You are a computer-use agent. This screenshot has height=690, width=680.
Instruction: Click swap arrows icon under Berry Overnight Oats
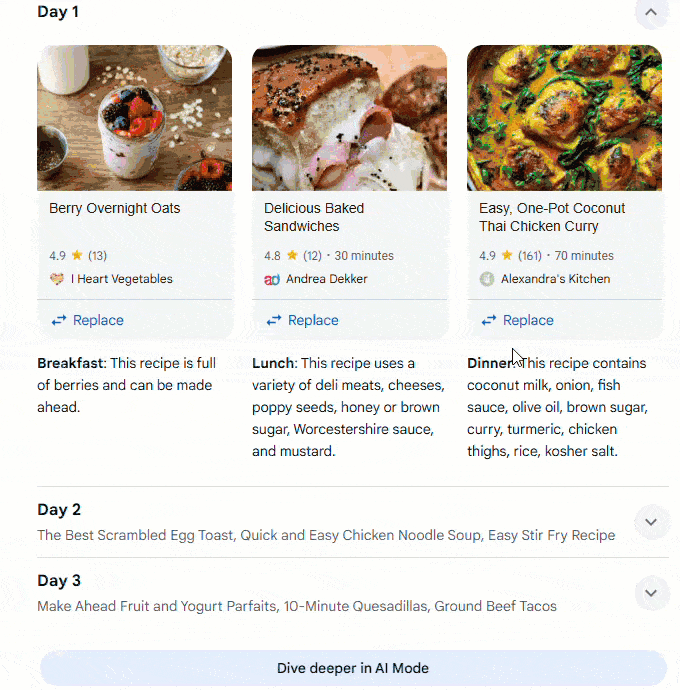point(59,320)
